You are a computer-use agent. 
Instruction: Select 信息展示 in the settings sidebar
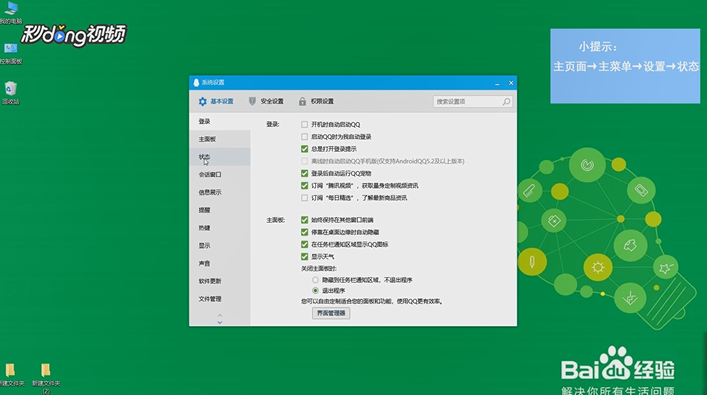[x=220, y=192]
